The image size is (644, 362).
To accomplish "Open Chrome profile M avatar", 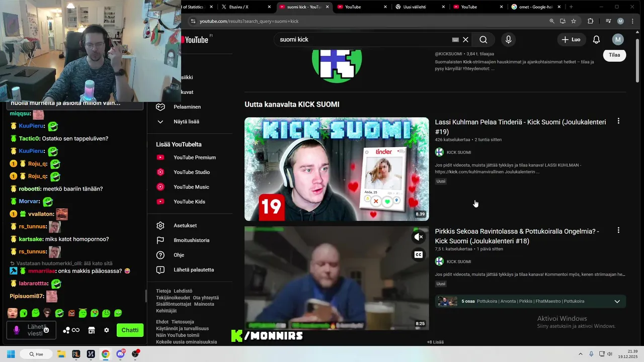I will (620, 21).
